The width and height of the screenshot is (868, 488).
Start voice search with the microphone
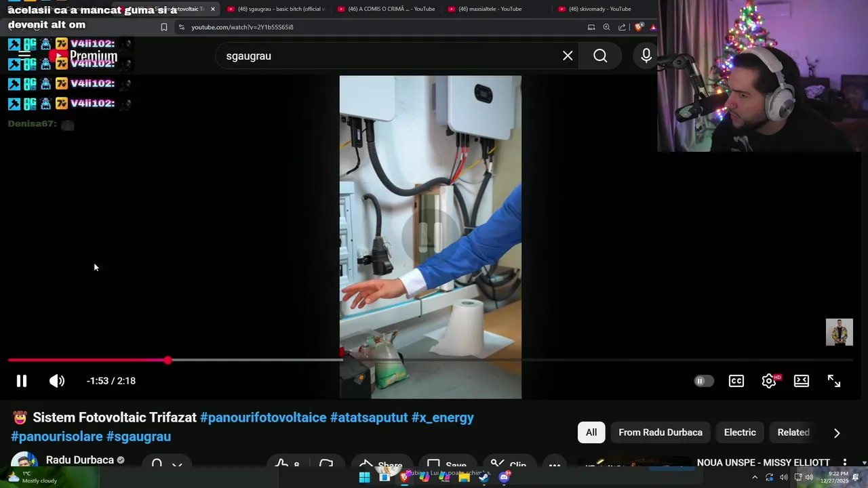coord(646,56)
